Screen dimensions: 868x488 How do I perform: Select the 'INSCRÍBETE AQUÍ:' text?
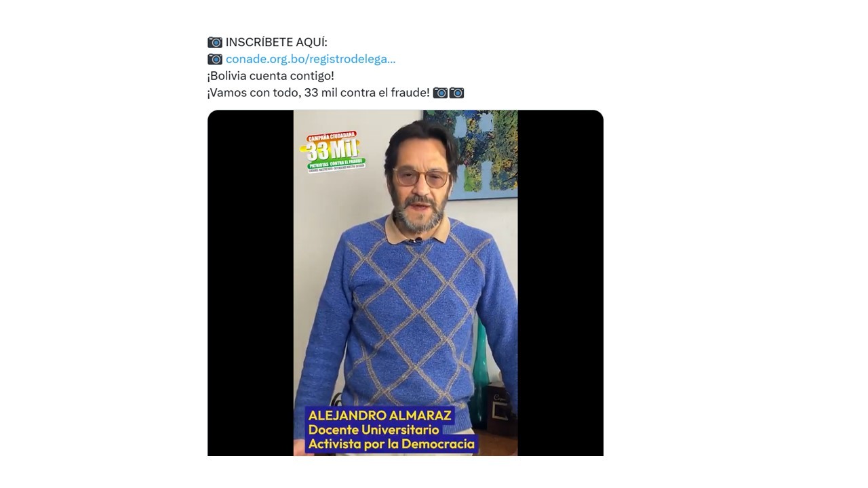click(x=276, y=42)
